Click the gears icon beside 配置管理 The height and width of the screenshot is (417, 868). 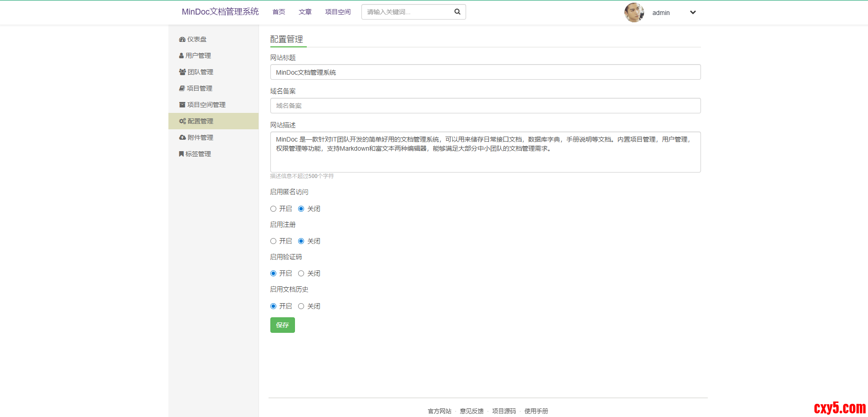[182, 121]
